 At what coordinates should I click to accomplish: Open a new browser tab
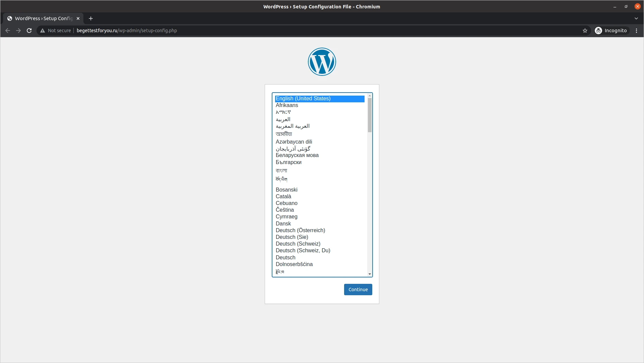coord(90,18)
